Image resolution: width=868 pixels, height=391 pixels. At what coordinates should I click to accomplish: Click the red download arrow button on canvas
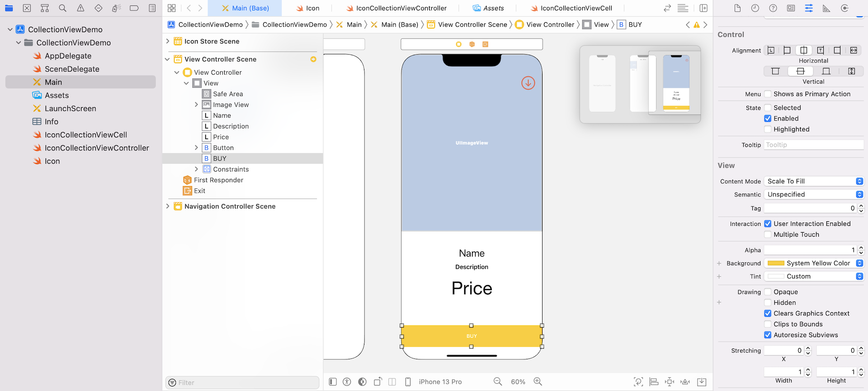(x=528, y=83)
